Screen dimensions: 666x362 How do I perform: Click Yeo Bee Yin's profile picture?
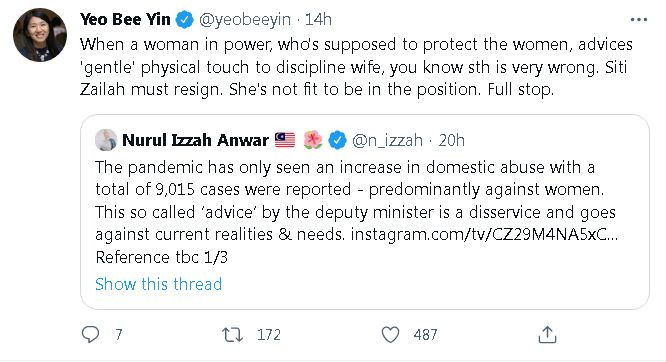point(40,35)
